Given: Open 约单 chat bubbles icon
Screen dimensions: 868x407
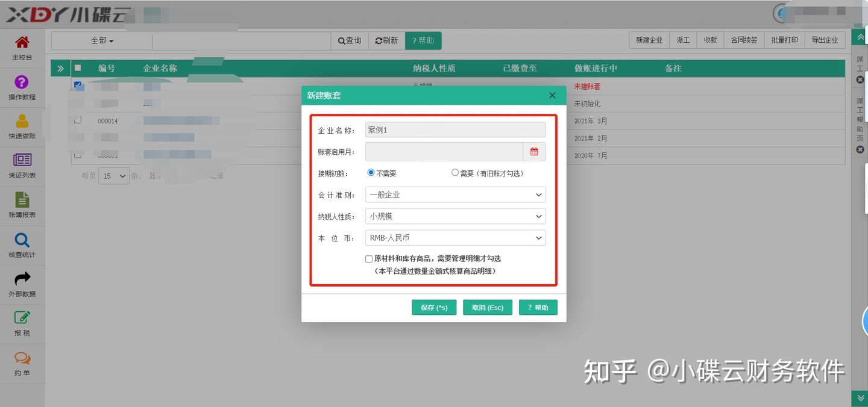Looking at the screenshot, I should click(22, 358).
